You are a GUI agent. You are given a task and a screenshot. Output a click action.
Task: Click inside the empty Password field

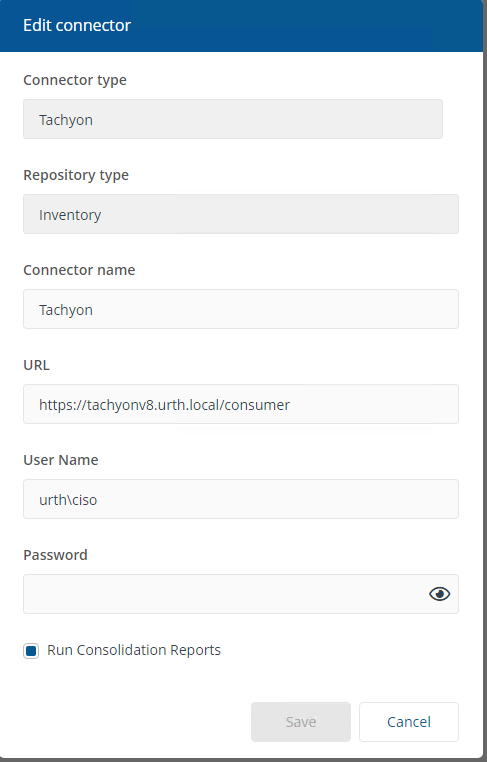coord(224,594)
